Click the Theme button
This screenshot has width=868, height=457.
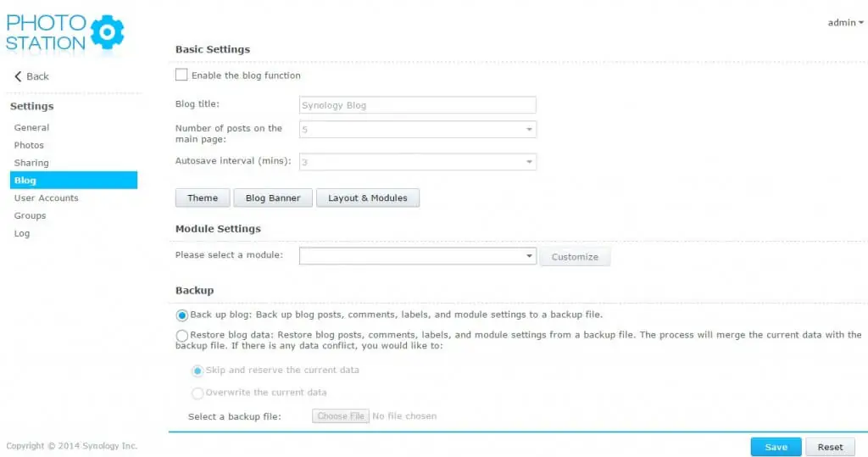(203, 198)
